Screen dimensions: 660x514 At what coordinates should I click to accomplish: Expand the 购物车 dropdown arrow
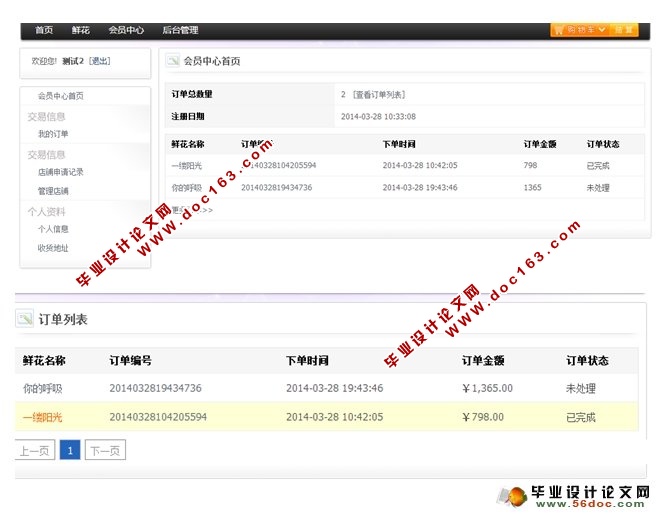coord(601,29)
